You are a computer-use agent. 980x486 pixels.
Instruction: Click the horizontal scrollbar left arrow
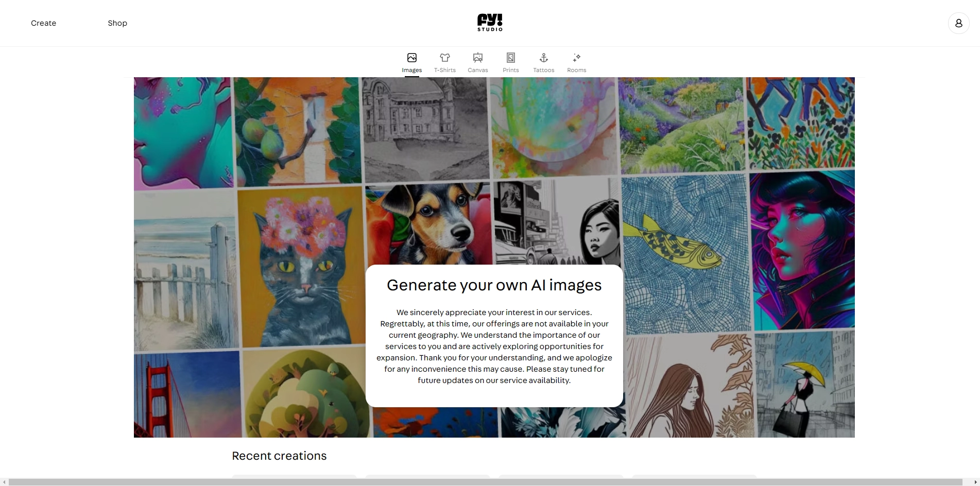[4, 482]
